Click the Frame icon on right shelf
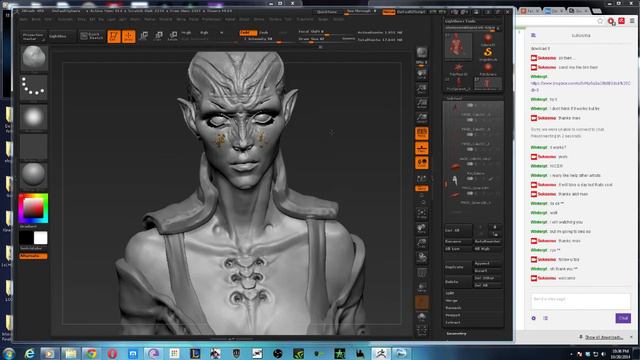 [x=422, y=214]
